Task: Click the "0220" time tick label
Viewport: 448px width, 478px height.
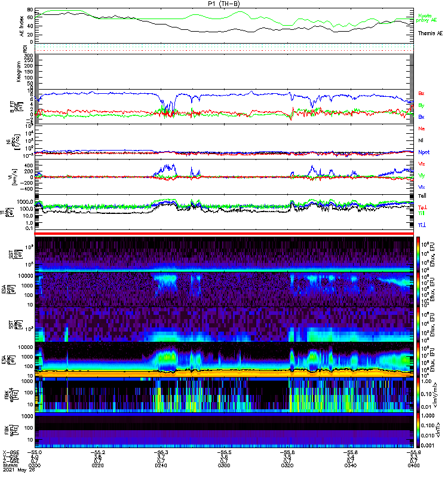Action: [97, 465]
